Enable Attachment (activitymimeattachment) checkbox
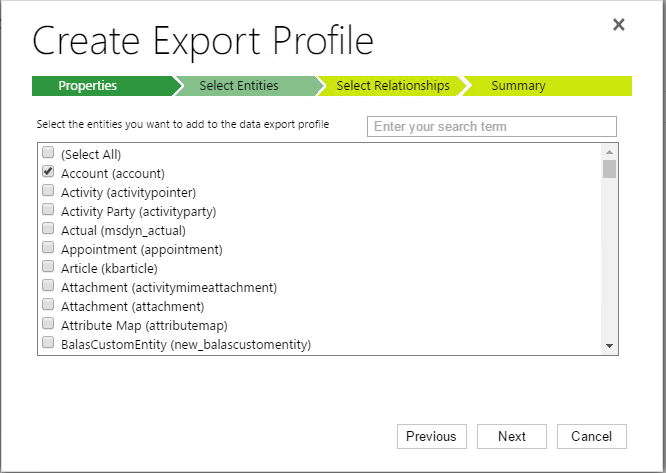666x473 pixels. coord(48,285)
